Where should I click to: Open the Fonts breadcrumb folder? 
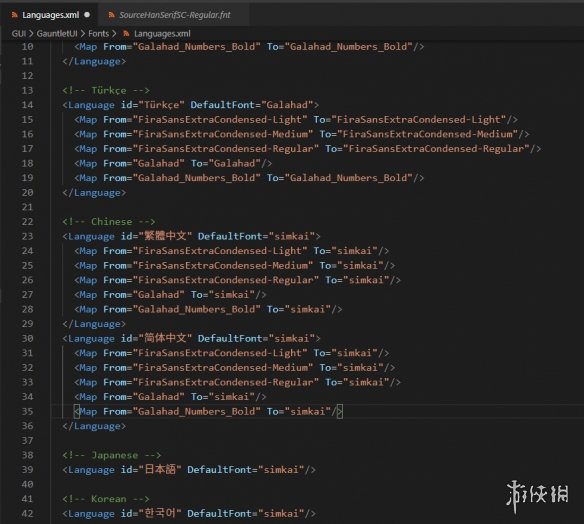point(99,34)
